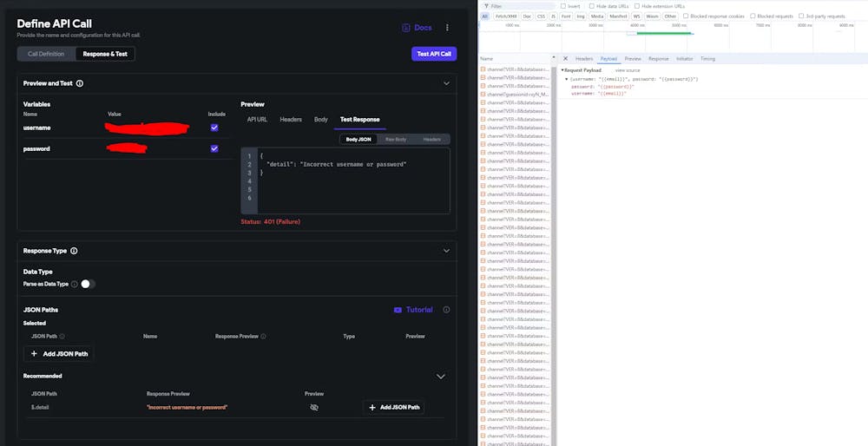Check Blocked requests option
The width and height of the screenshot is (868, 446).
pyautogui.click(x=753, y=16)
